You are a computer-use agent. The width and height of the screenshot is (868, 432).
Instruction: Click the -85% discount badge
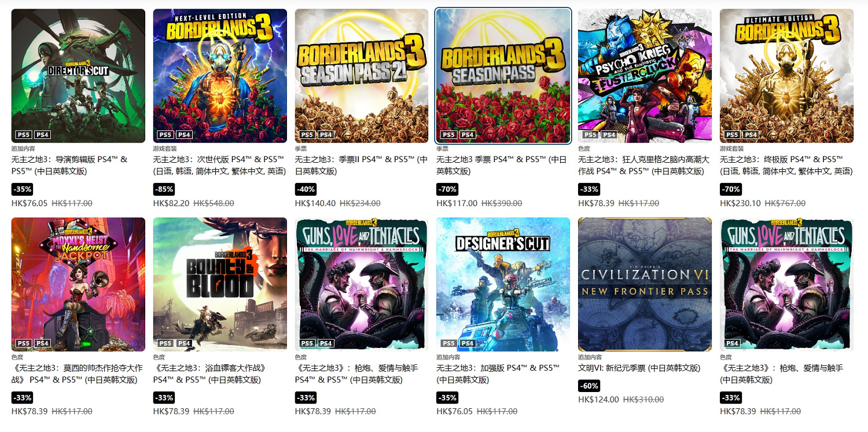(164, 189)
